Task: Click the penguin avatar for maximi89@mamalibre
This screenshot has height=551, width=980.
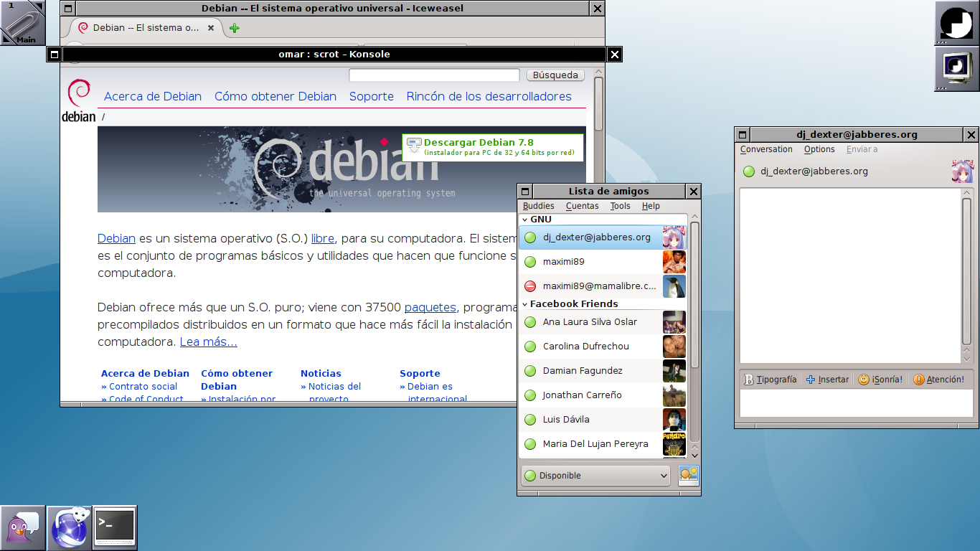Action: click(x=674, y=286)
